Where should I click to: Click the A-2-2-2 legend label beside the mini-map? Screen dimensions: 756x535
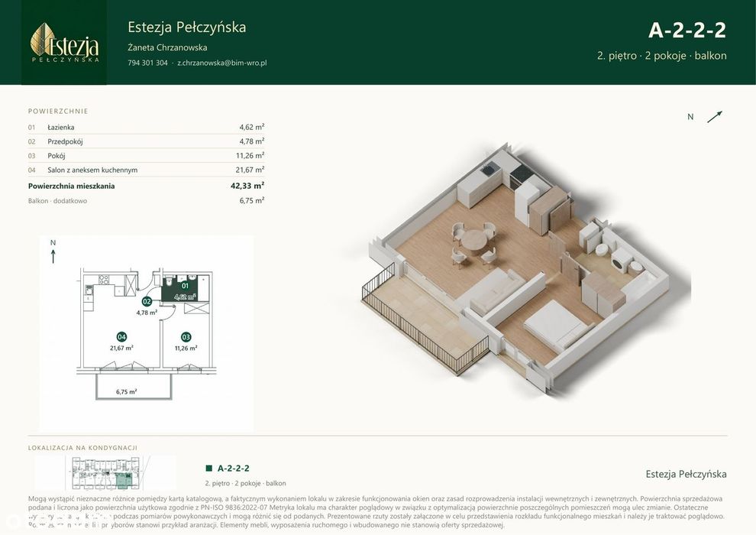(234, 468)
